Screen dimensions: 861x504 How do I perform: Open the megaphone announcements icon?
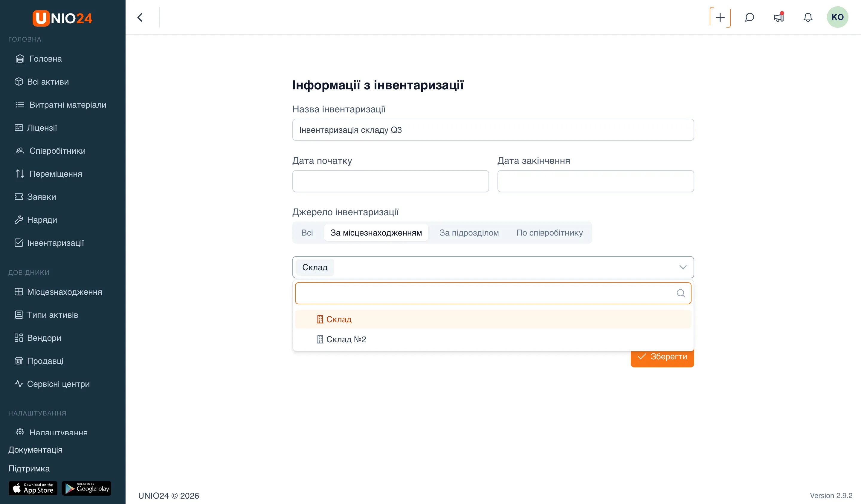pyautogui.click(x=779, y=17)
